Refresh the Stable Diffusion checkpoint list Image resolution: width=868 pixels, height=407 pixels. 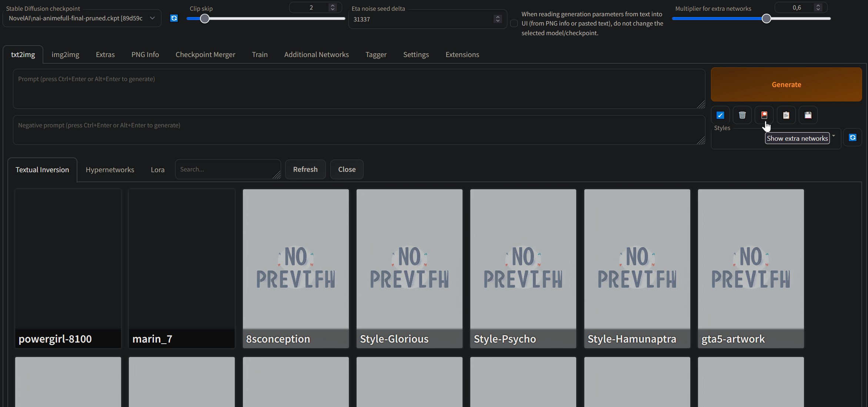click(x=174, y=18)
